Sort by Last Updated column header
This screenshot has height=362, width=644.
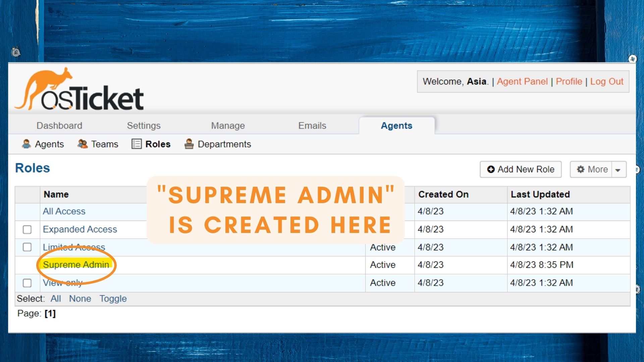(540, 194)
